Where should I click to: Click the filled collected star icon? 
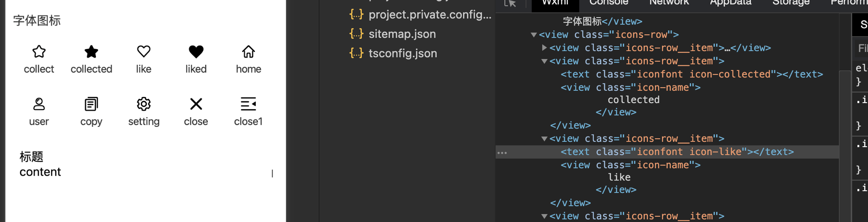pos(91,52)
